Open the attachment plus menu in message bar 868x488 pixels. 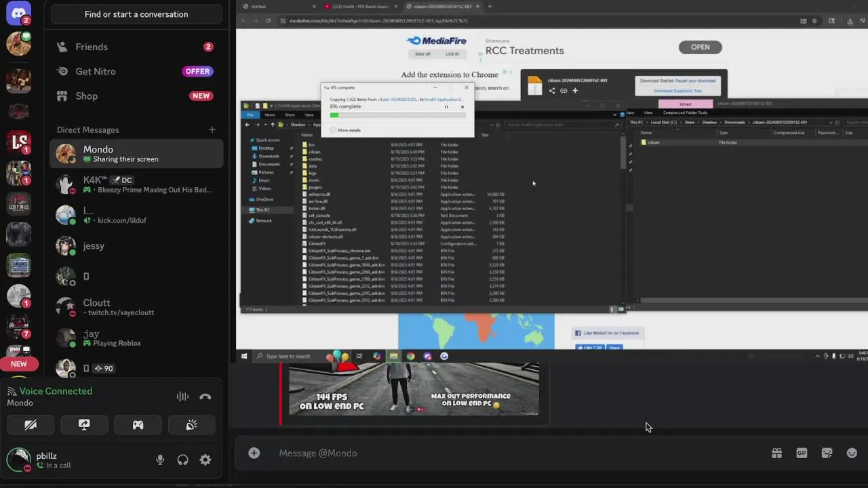point(254,453)
